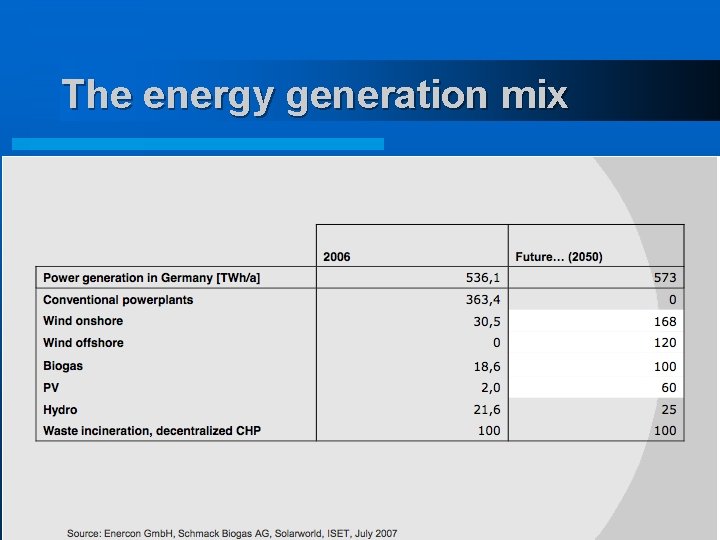This screenshot has width=720, height=540.
Task: Select the 'Wind onshore' row label
Action: click(83, 321)
